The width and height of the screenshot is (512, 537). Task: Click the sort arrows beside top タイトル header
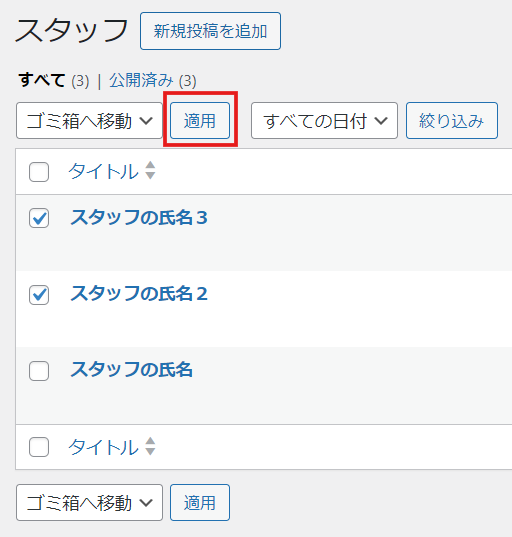(x=150, y=170)
